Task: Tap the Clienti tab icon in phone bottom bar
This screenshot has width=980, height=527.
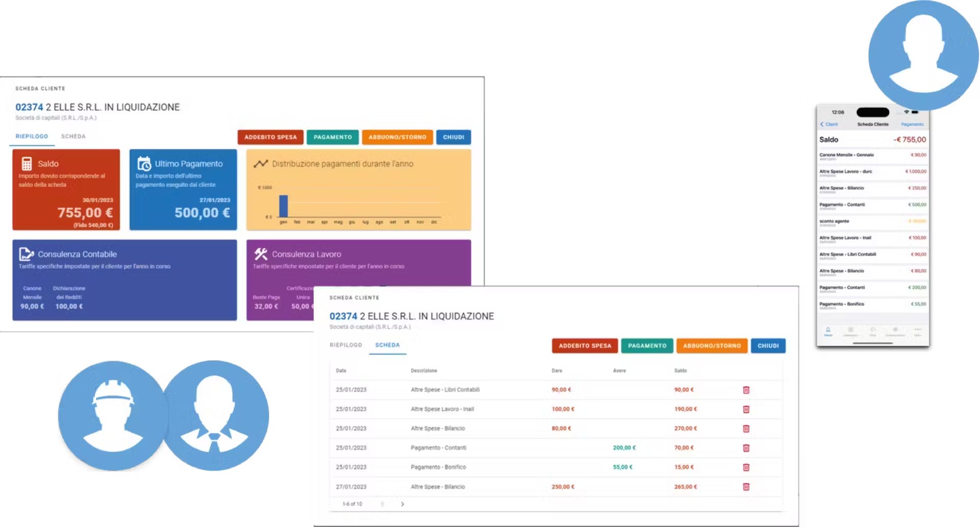Action: pyautogui.click(x=828, y=332)
